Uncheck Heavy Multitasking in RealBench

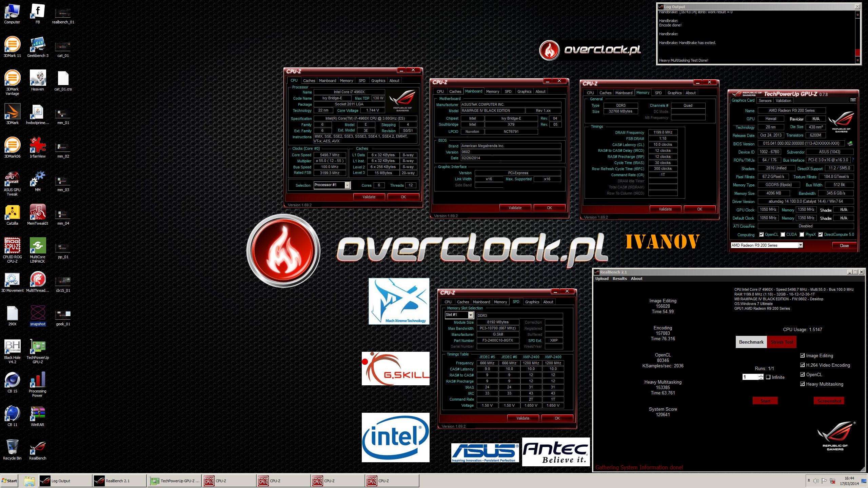point(802,384)
